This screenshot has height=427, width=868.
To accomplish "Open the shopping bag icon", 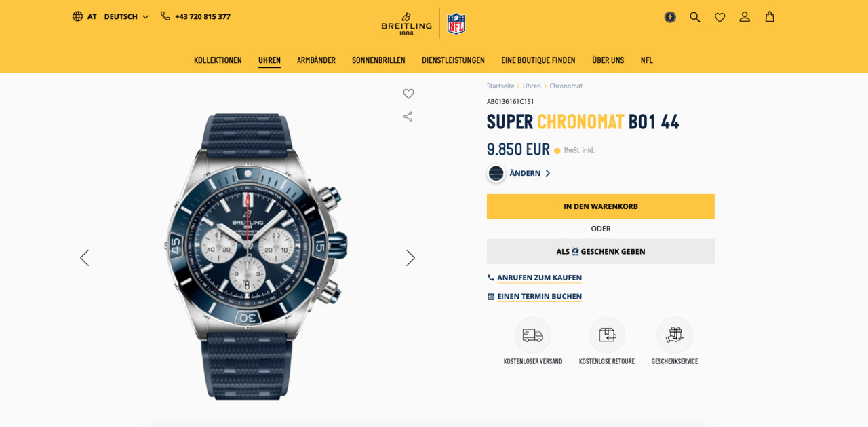I will point(770,17).
